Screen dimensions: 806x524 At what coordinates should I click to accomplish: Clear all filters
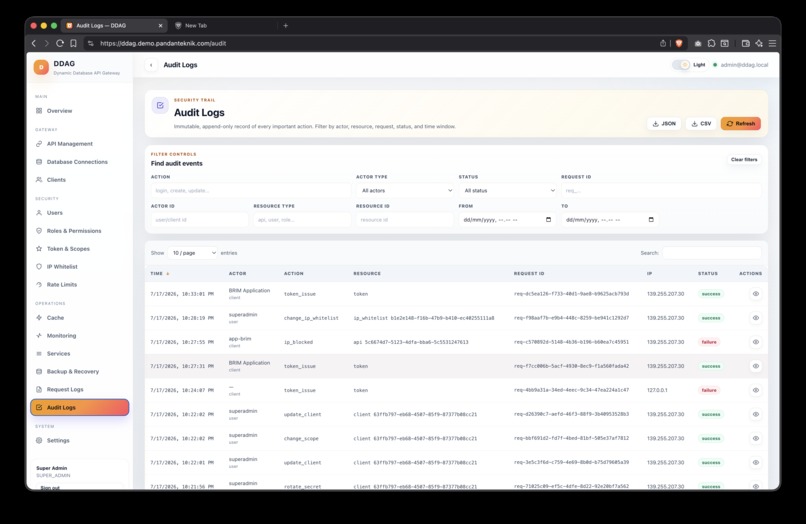pos(744,160)
